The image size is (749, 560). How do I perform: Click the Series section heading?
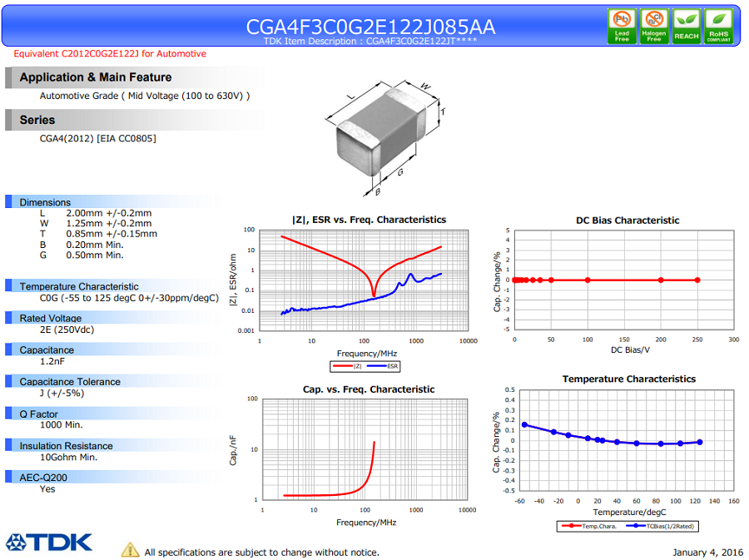pyautogui.click(x=37, y=120)
